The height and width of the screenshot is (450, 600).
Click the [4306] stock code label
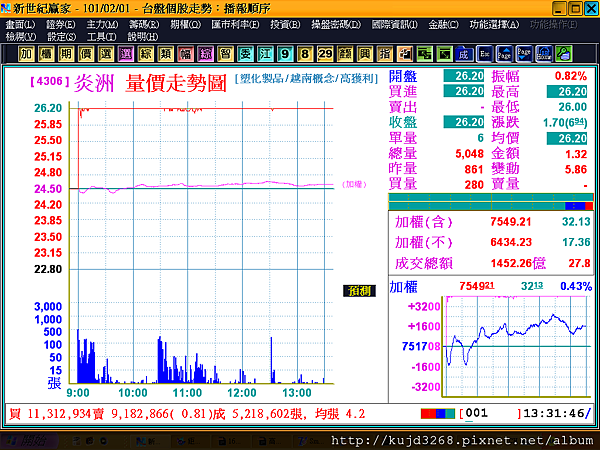click(x=50, y=81)
